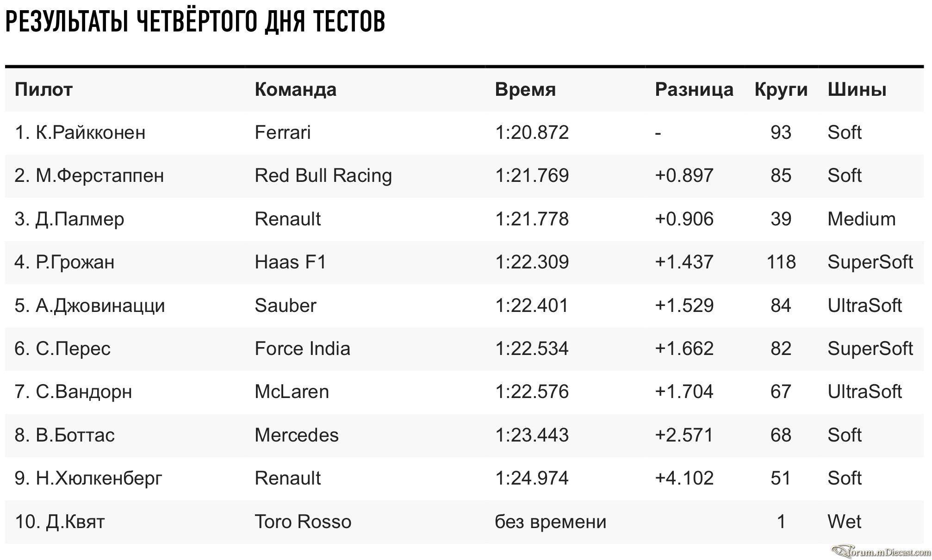This screenshot has width=932, height=560.
Task: Click the page heading РЕЗУЛЬТАТЫ ЧЕТВЁРТОГО ДНЯ ТЕСТОВ
Action: click(x=195, y=21)
